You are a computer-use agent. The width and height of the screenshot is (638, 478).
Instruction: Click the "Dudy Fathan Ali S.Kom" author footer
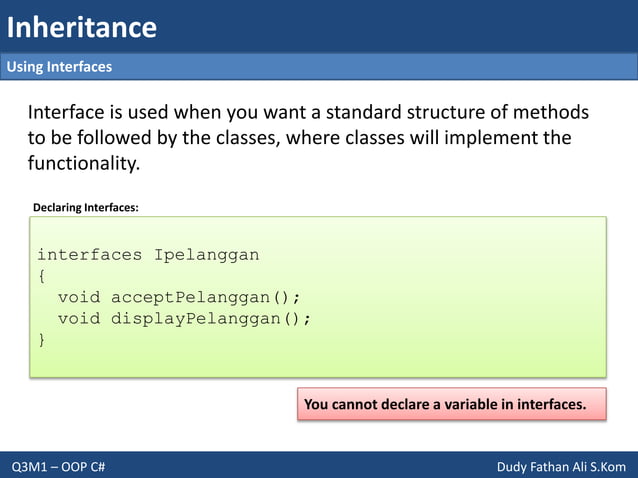pyautogui.click(x=561, y=467)
